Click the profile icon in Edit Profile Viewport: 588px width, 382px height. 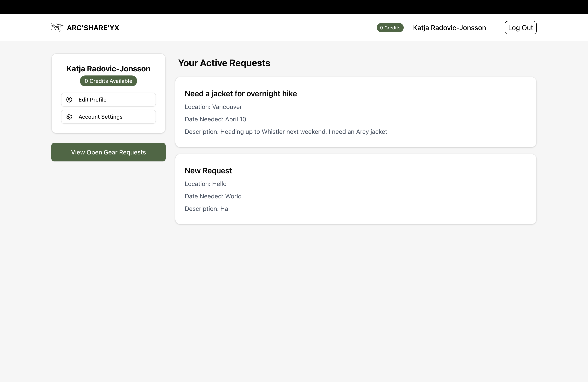click(69, 100)
